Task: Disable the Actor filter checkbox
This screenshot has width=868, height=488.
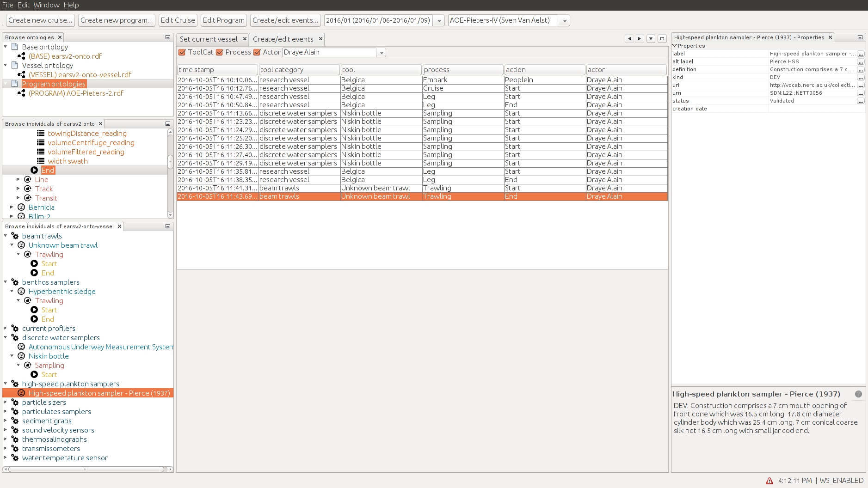Action: click(257, 52)
